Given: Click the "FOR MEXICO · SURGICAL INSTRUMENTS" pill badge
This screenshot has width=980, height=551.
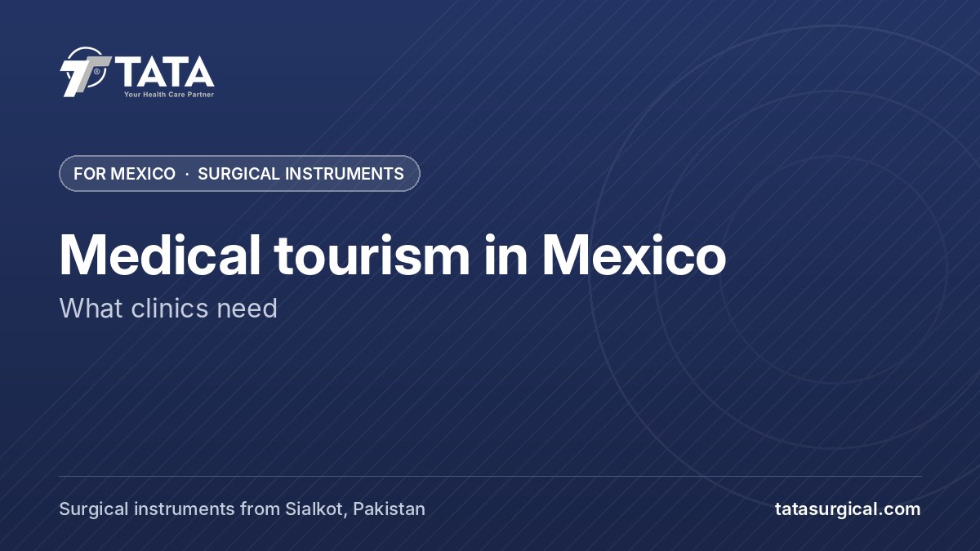Looking at the screenshot, I should pyautogui.click(x=239, y=174).
